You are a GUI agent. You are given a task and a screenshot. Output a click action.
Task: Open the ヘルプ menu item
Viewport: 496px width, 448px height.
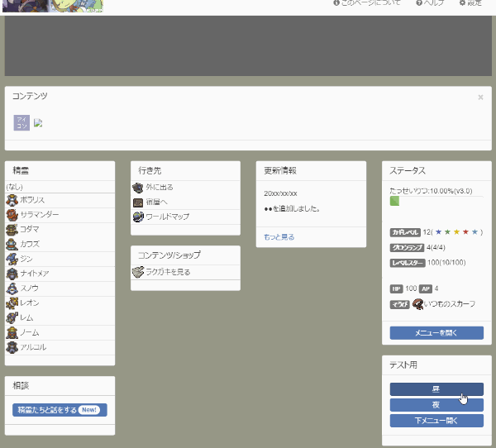click(431, 3)
